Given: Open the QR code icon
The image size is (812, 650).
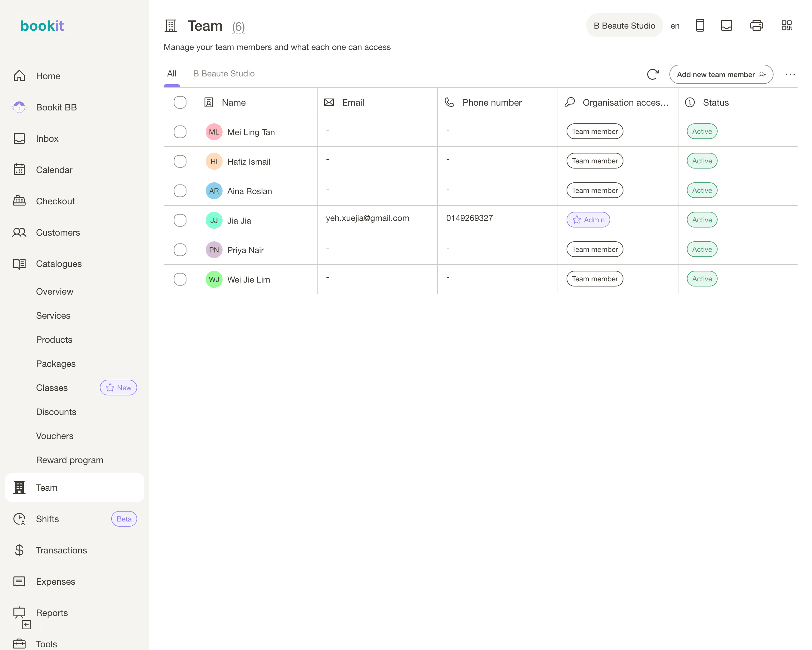Looking at the screenshot, I should click(786, 26).
